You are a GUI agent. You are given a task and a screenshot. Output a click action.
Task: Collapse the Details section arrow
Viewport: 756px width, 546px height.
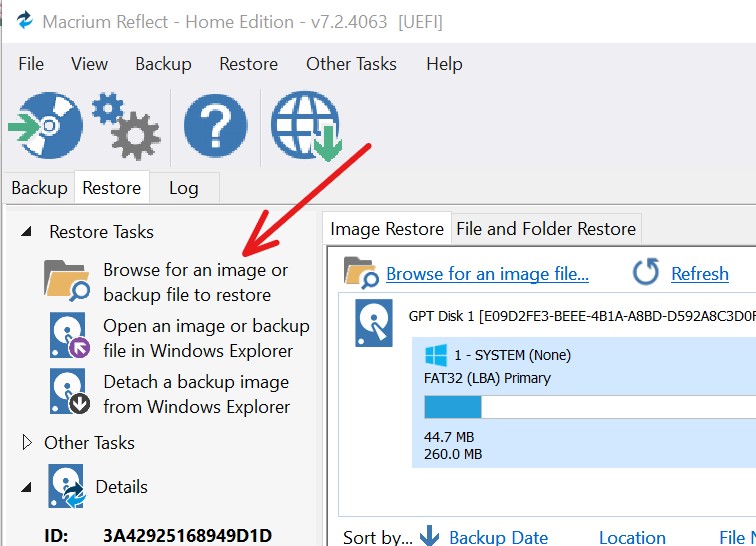tap(27, 487)
